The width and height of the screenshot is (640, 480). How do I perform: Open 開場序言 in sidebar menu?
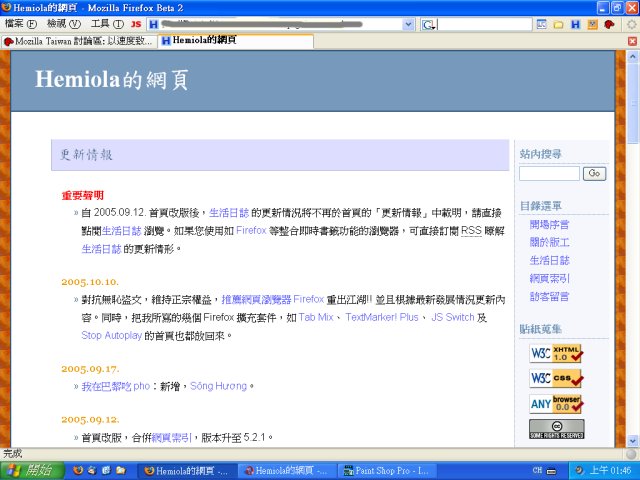pos(549,224)
